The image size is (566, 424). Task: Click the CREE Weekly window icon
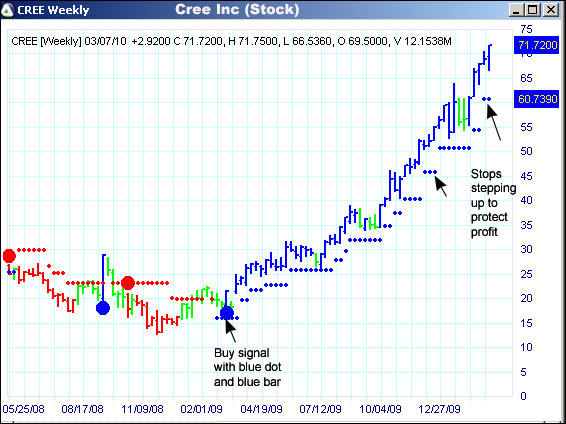[8, 10]
